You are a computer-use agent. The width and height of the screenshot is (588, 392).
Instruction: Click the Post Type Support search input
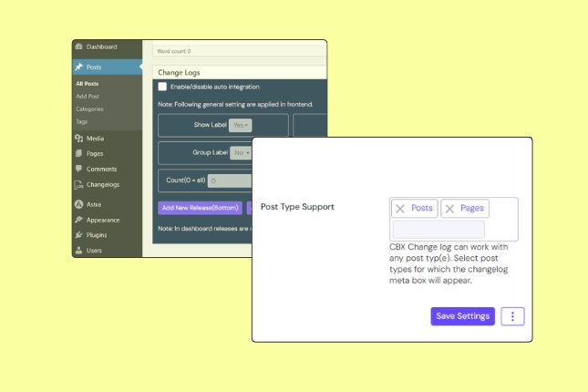pos(438,229)
